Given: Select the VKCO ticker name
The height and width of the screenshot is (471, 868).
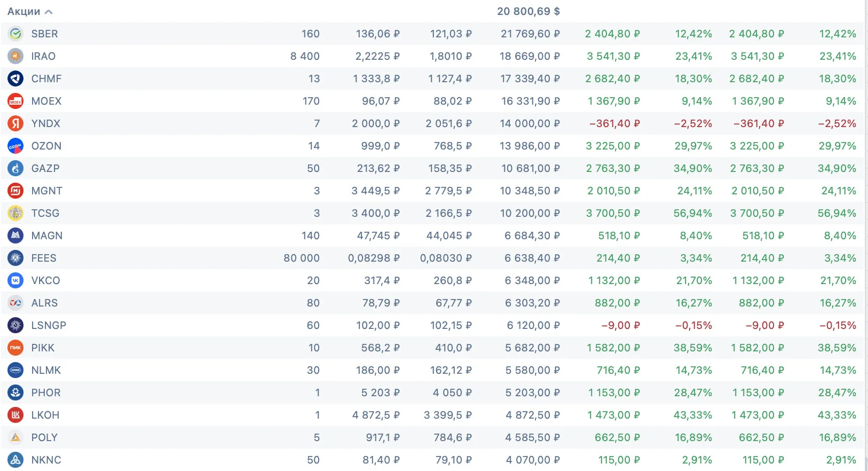Looking at the screenshot, I should tap(45, 280).
